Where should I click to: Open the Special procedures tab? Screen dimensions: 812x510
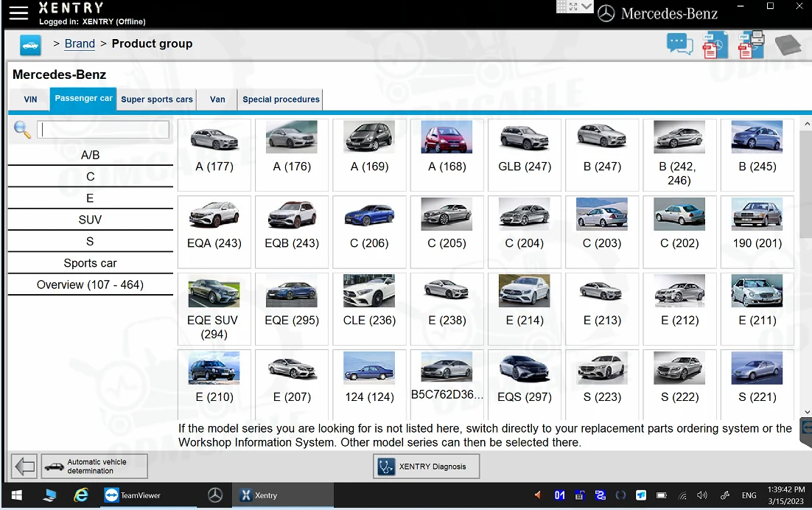tap(281, 99)
